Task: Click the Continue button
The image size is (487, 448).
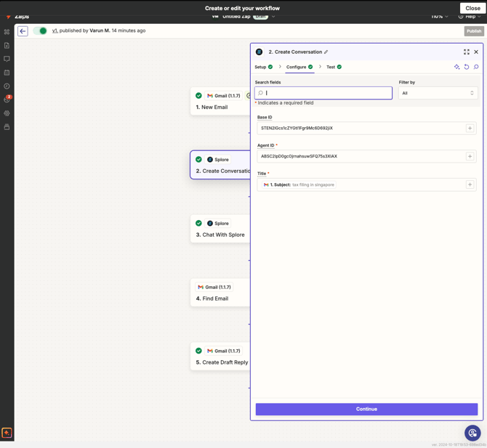Action: coord(366,410)
